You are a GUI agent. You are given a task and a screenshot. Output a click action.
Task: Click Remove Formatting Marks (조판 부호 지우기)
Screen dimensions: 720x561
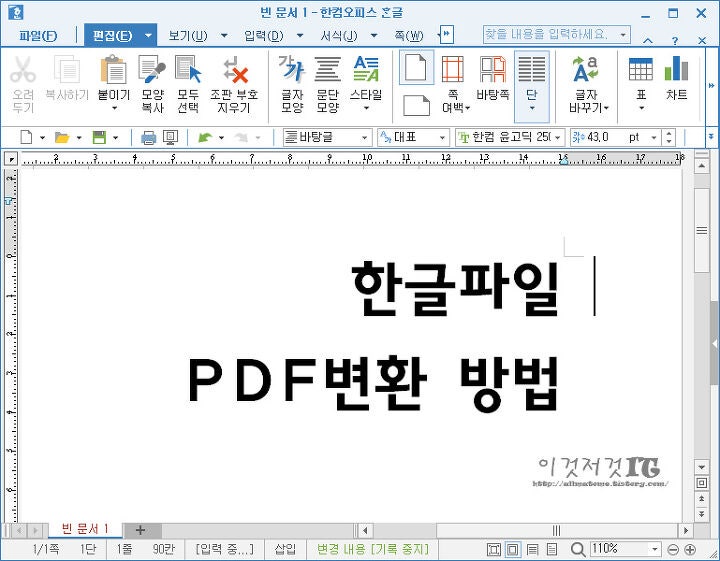(235, 70)
